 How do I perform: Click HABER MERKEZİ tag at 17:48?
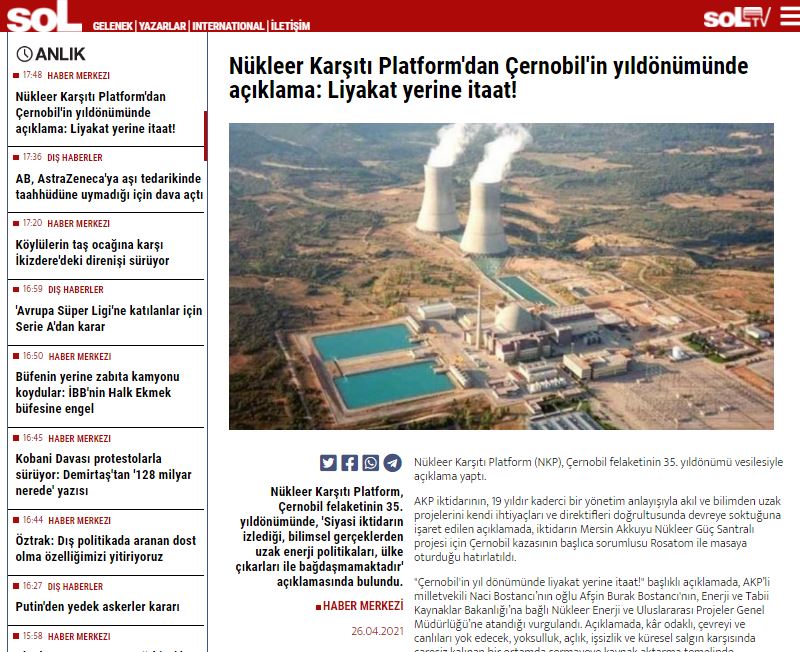[79, 76]
